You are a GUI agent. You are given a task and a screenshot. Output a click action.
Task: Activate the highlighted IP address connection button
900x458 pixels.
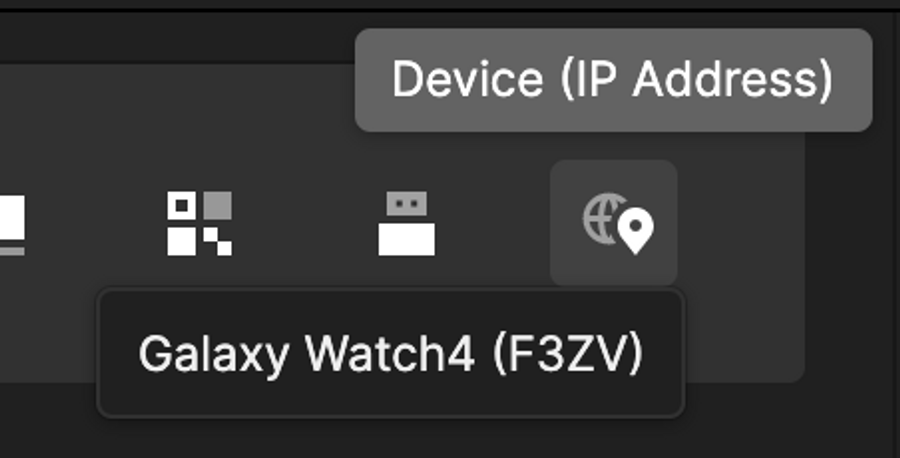[614, 223]
